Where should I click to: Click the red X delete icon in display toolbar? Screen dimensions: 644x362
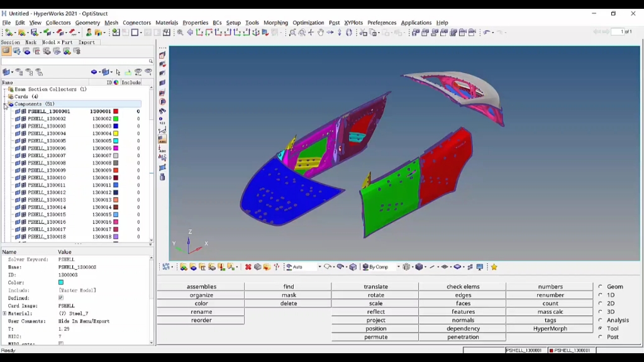[x=248, y=267]
